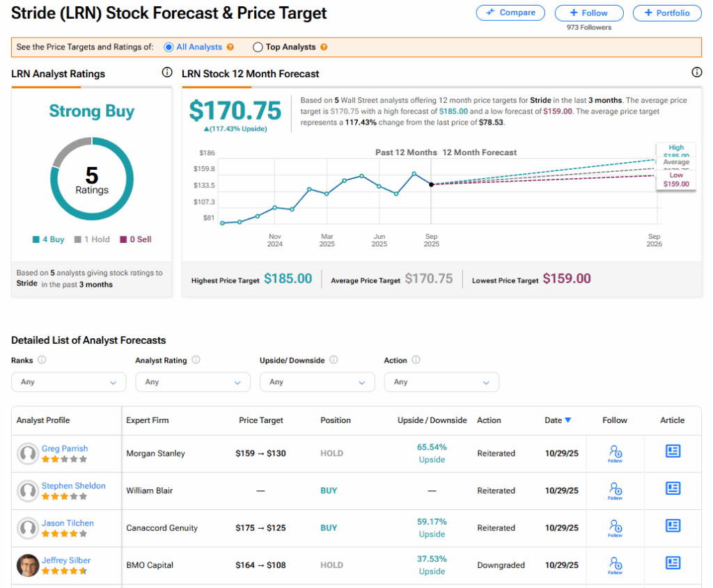Click Jeffrey Silber's profile photo
The image size is (713, 588).
pyautogui.click(x=28, y=565)
